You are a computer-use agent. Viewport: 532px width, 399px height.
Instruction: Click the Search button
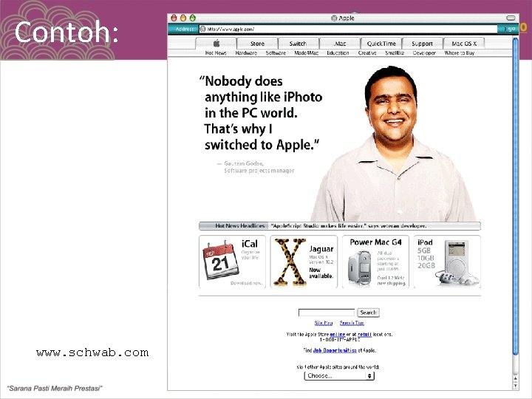[x=368, y=313]
